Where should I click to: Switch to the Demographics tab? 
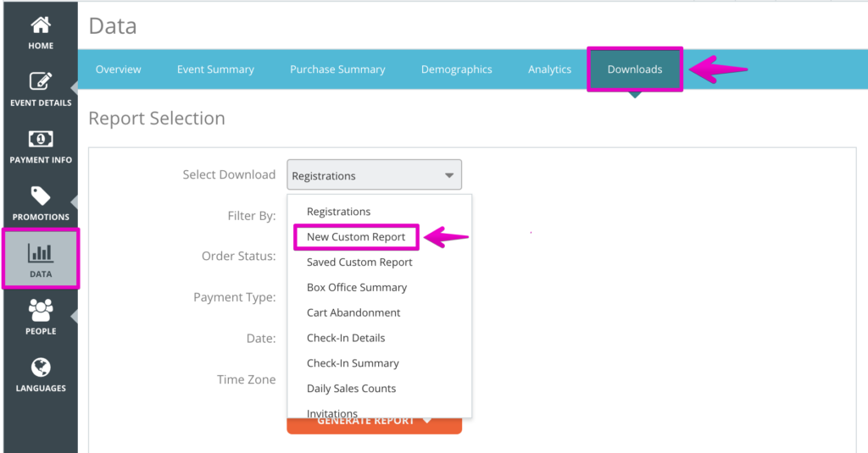point(457,69)
